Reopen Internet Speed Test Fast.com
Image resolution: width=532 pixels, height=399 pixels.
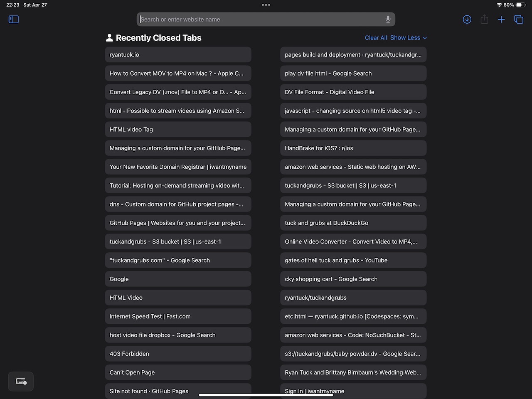click(x=178, y=317)
